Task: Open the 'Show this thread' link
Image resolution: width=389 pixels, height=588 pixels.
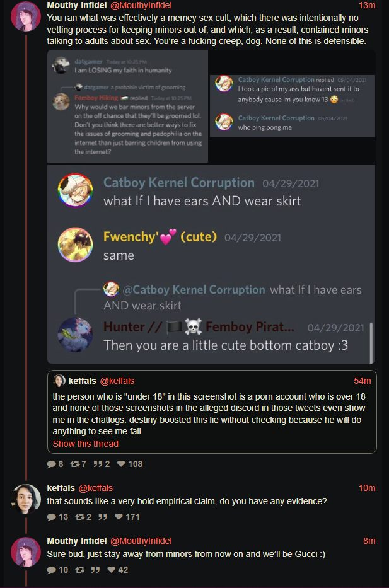Action: [86, 444]
